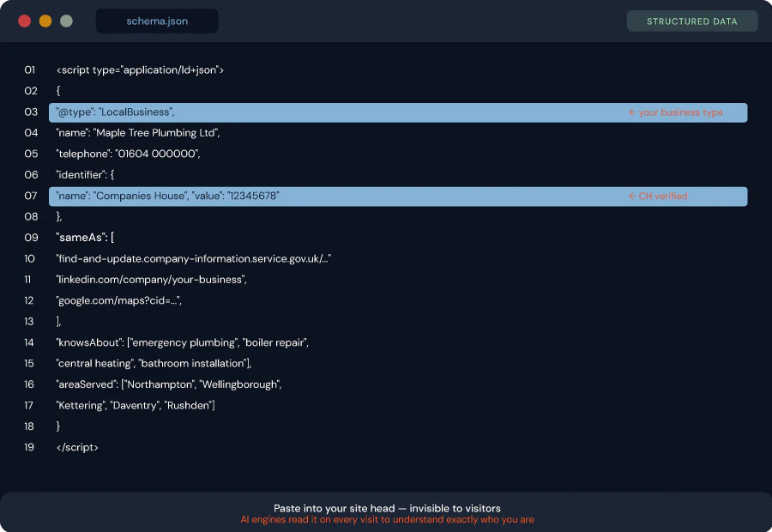Click the "CH verified" annotation
The image size is (772, 532).
(658, 196)
